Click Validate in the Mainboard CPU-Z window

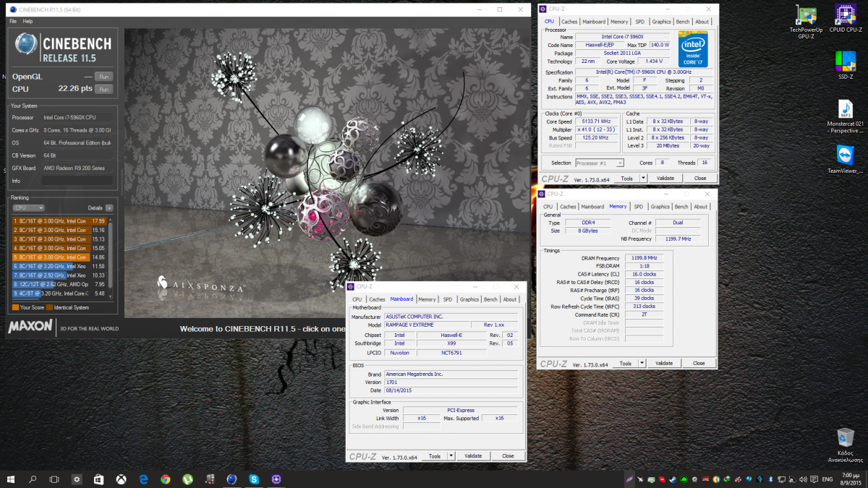pyautogui.click(x=473, y=456)
